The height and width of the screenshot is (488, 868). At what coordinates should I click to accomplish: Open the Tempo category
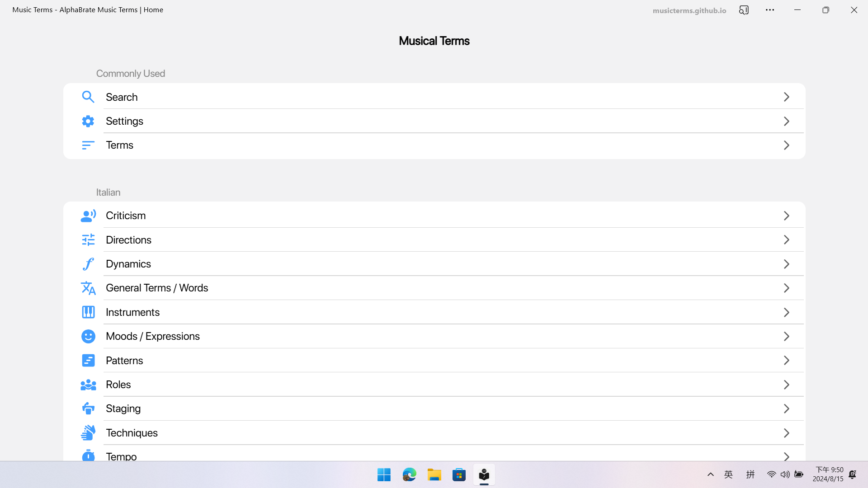click(x=121, y=456)
